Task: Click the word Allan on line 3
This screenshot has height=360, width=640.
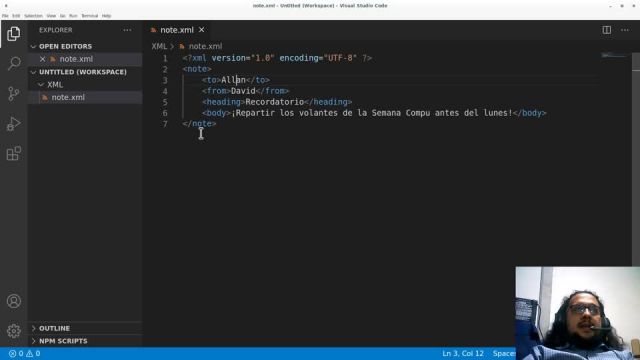Action: point(233,80)
